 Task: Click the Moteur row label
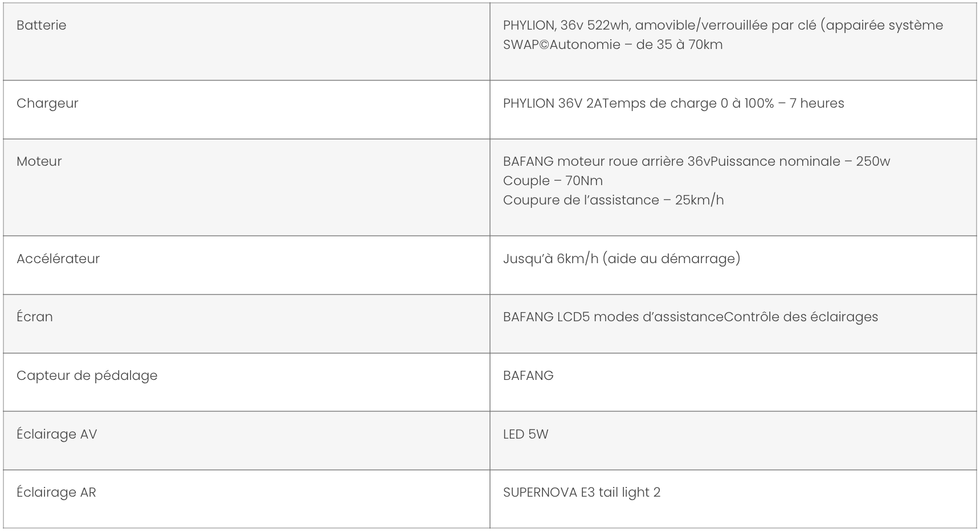(39, 162)
